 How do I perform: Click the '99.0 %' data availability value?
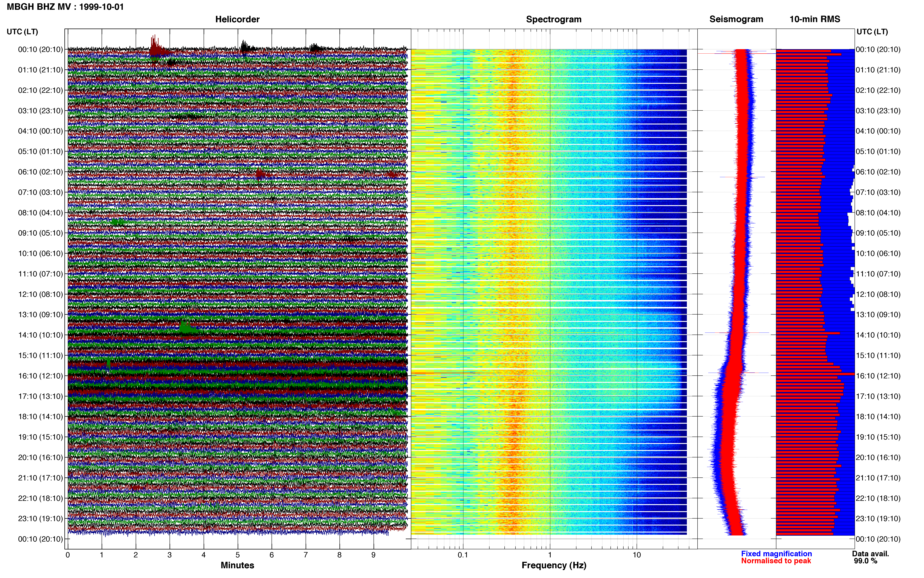[865, 561]
